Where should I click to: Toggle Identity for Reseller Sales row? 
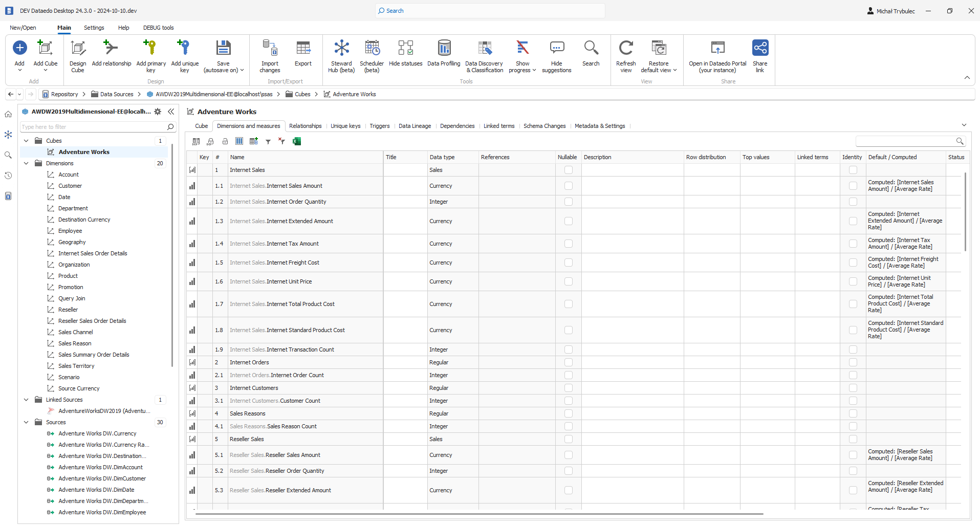[853, 439]
